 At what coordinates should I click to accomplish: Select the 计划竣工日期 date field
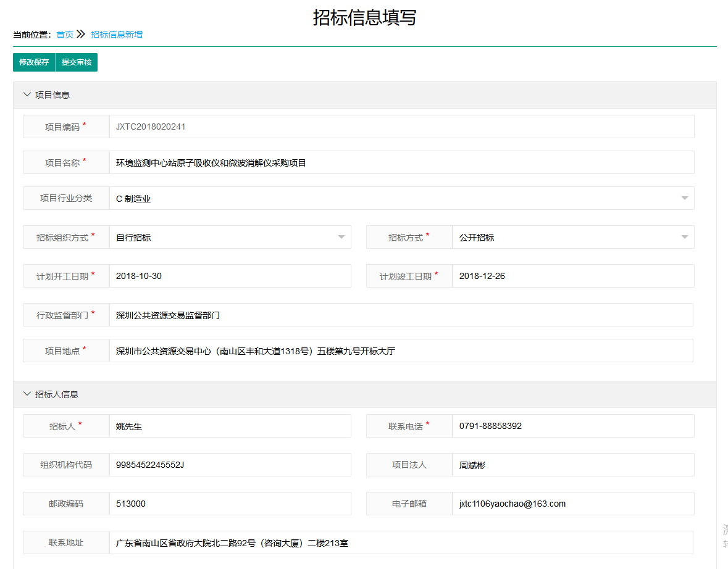[x=573, y=276]
